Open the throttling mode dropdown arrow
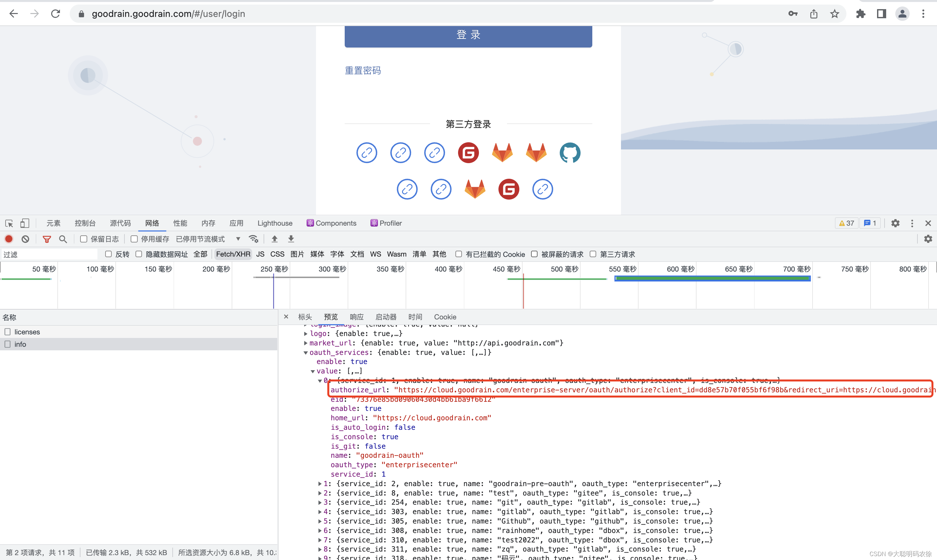 pos(238,239)
